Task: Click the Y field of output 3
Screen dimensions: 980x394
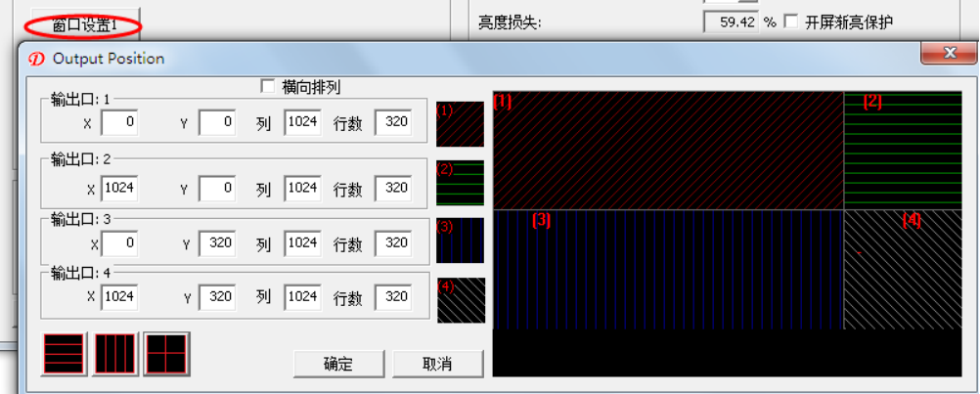Action: point(217,243)
